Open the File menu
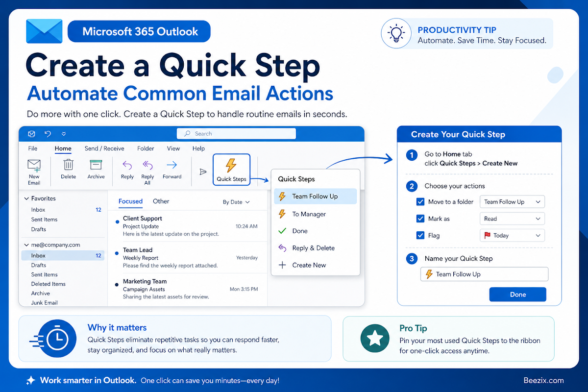 (33, 148)
